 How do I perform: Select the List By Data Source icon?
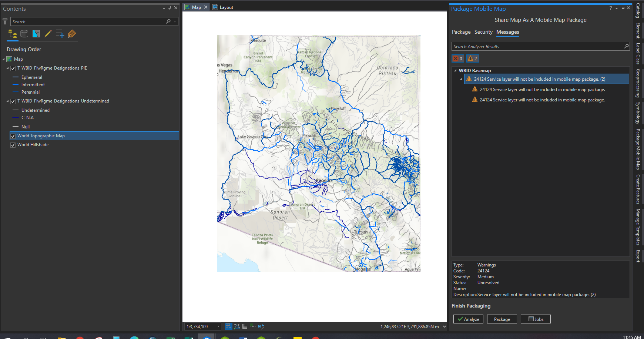tap(24, 34)
